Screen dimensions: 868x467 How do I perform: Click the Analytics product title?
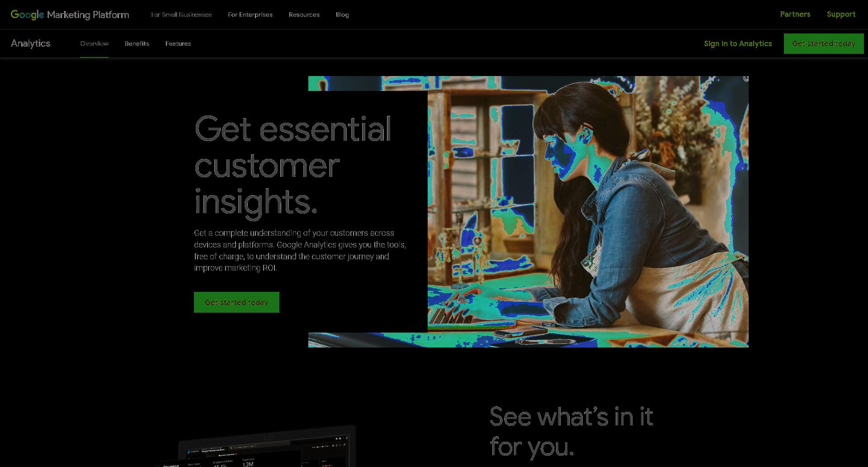(31, 43)
